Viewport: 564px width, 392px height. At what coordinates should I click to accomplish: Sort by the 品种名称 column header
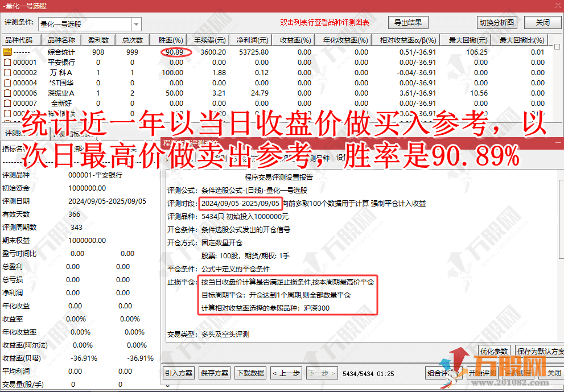[61, 40]
